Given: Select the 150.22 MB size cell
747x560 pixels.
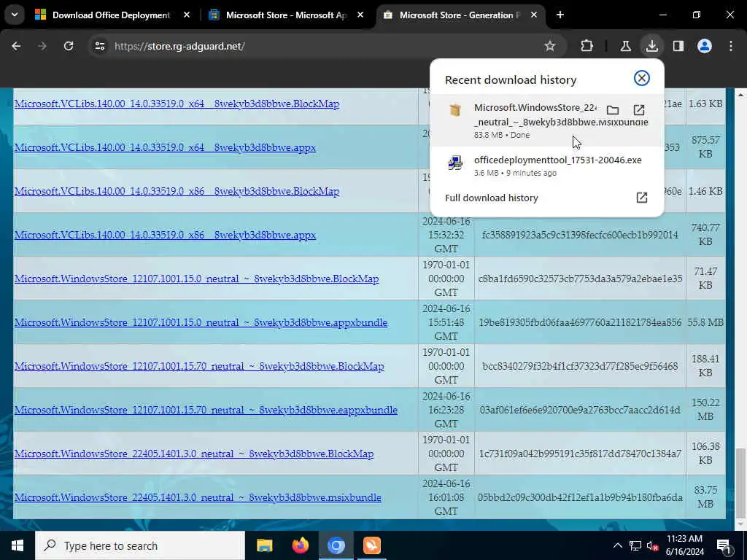Looking at the screenshot, I should click(x=705, y=410).
